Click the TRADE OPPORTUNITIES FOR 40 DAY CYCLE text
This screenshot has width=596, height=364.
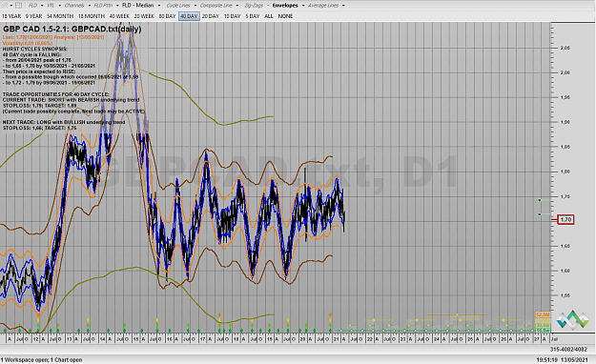(x=56, y=94)
